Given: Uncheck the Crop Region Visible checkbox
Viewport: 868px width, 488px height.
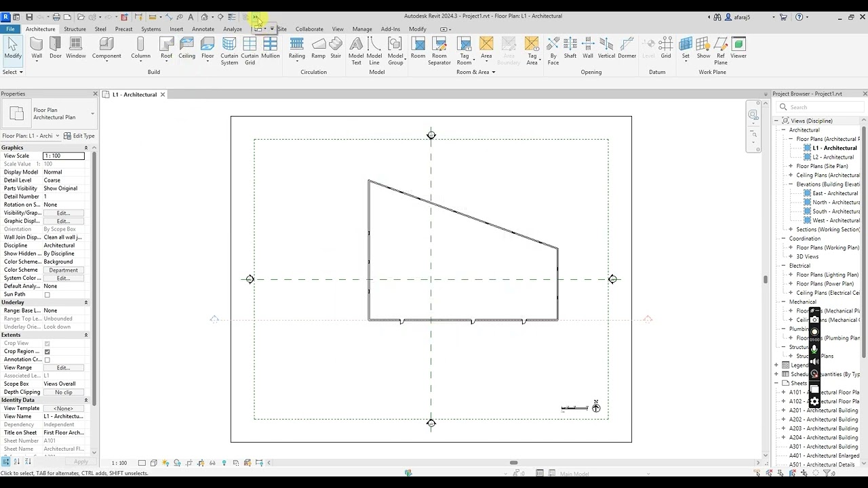Looking at the screenshot, I should [47, 352].
